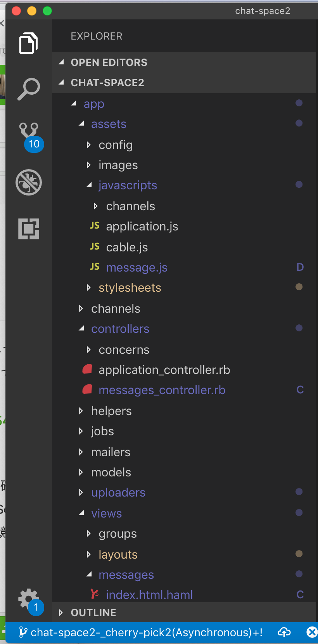Viewport: 318px width, 644px height.
Task: Open messages_controller.rb file
Action: click(x=162, y=390)
